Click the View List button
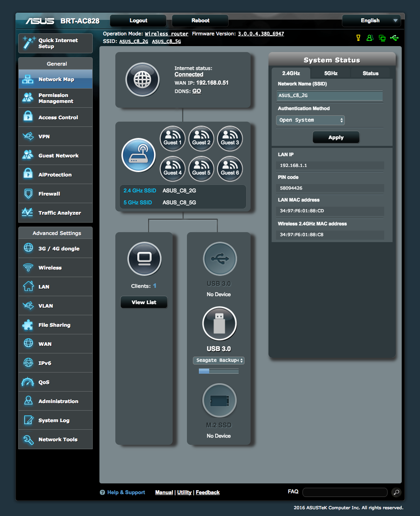Viewport: 420px width, 516px height. (144, 303)
